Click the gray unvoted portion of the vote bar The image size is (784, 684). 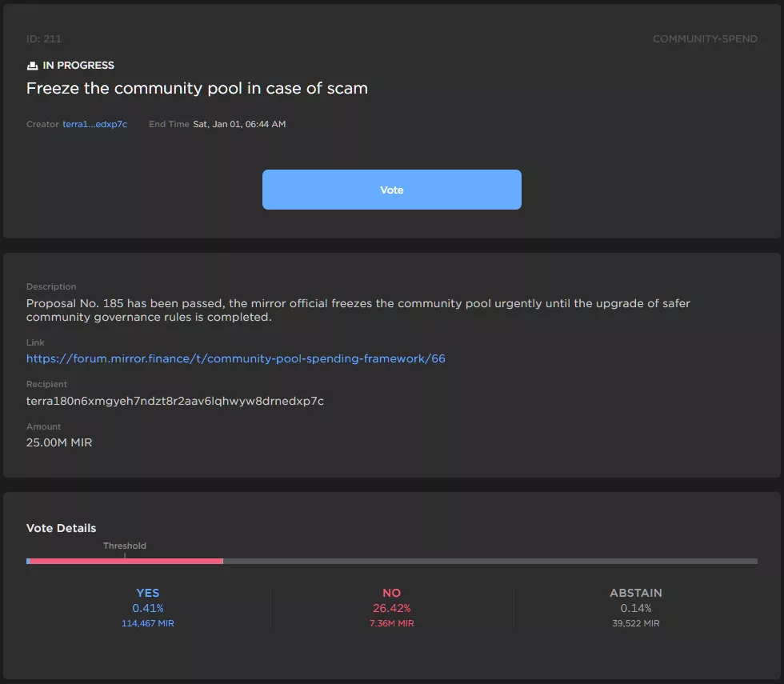click(490, 562)
